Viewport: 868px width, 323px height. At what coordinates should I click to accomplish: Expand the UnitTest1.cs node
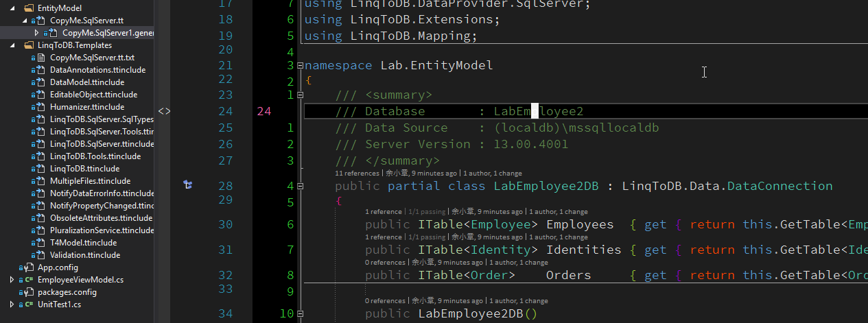12,304
